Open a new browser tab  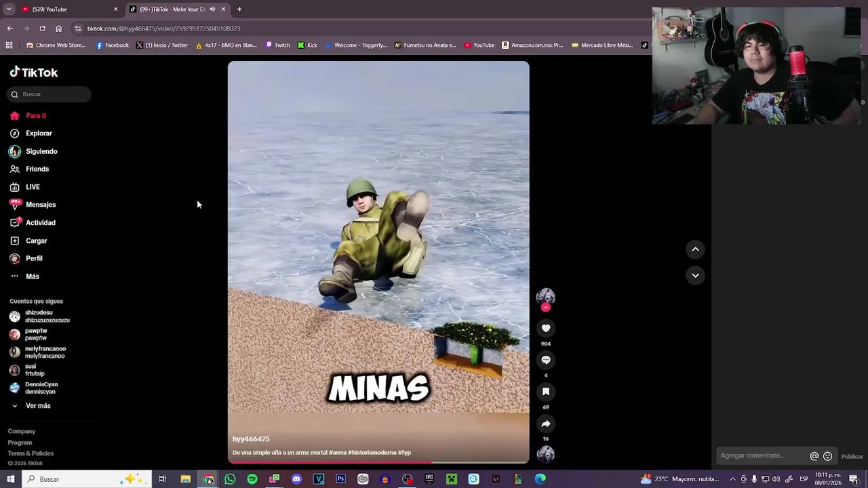tap(239, 9)
